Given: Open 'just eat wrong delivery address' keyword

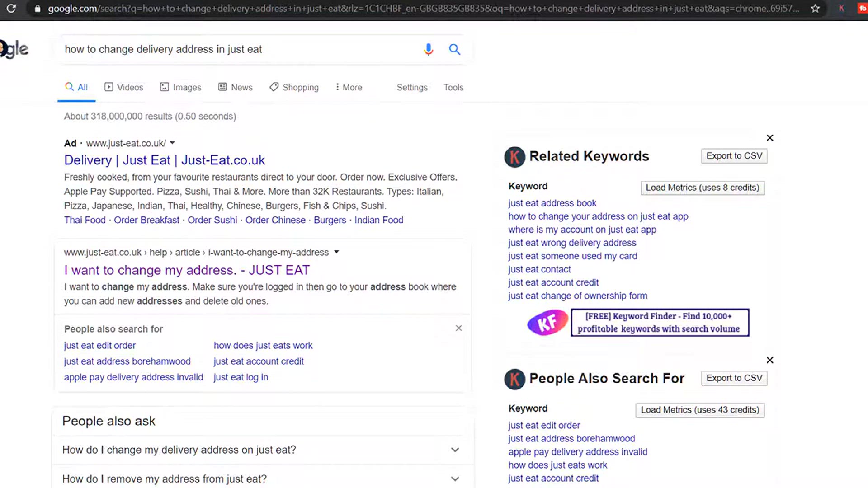Looking at the screenshot, I should click(572, 243).
